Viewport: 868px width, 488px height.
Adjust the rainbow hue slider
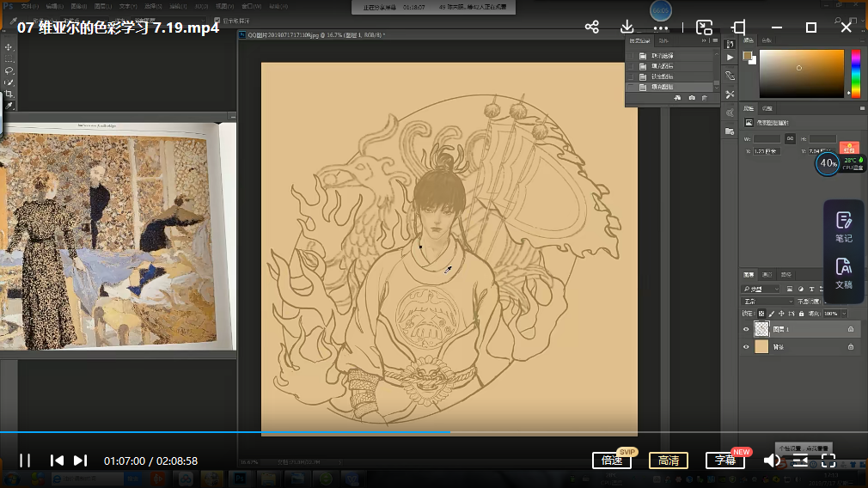(x=856, y=74)
